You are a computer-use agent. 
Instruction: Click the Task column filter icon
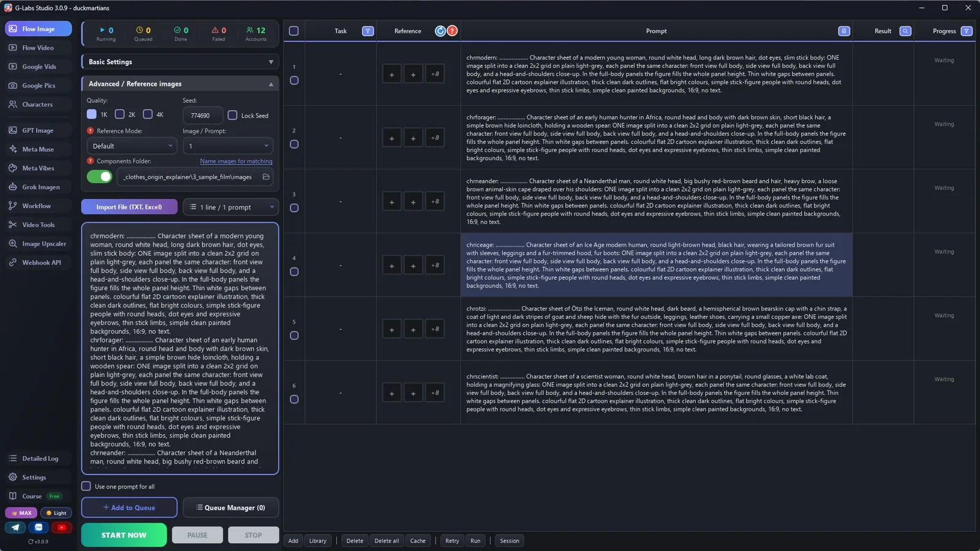pos(367,31)
